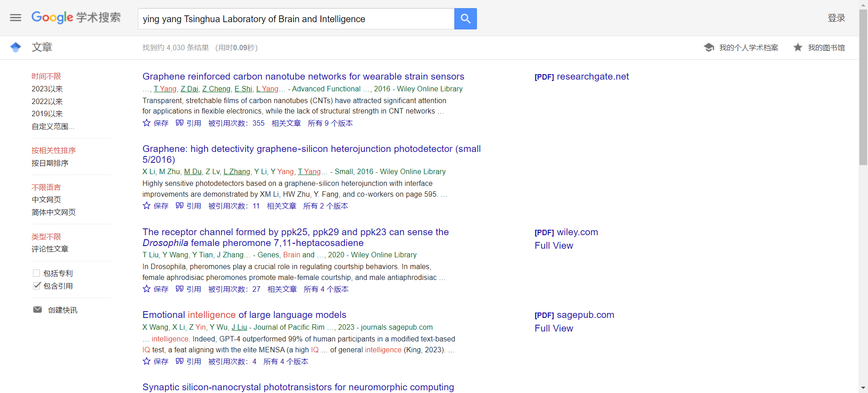Click Full View under sagepub.com

point(554,328)
